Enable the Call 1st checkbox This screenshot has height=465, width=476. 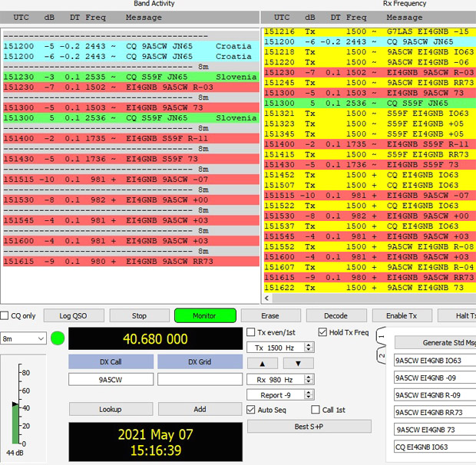(316, 410)
